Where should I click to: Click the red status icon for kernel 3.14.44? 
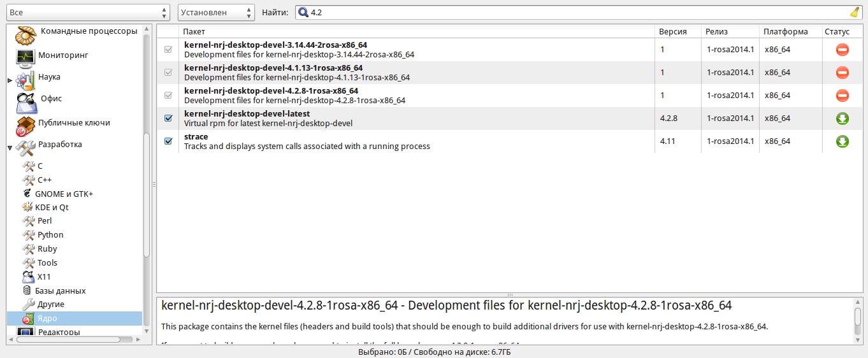842,50
